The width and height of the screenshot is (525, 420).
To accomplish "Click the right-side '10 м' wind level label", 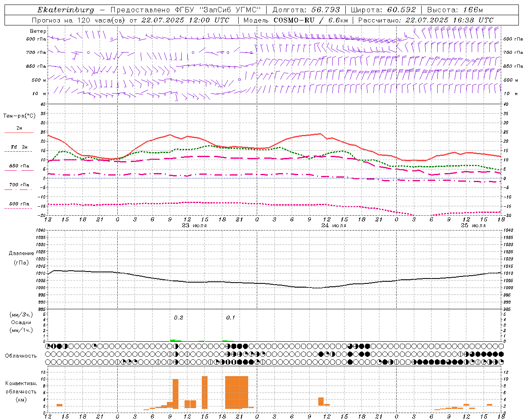I will pos(510,94).
